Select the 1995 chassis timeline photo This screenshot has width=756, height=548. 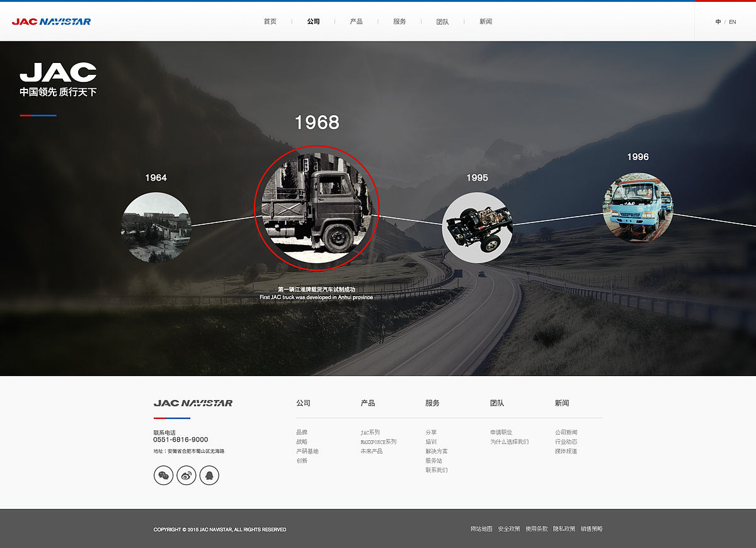click(478, 227)
